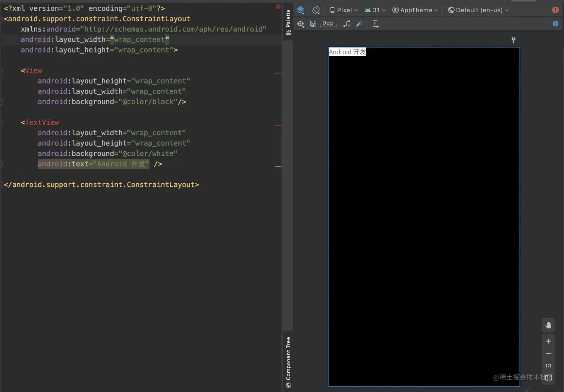Open the Component Tree side tab
The height and width of the screenshot is (392, 564).
pos(288,362)
